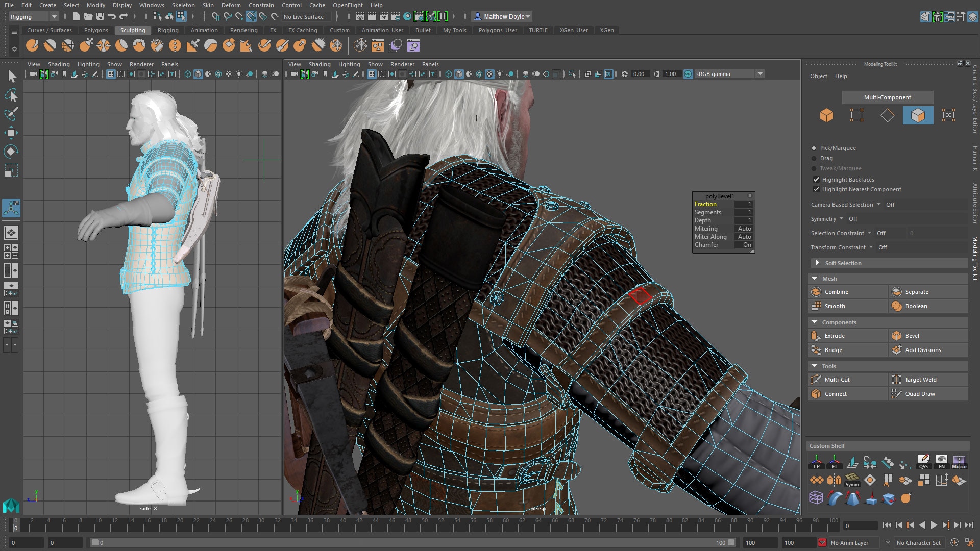
Task: Select the Extrude component tool
Action: coord(834,335)
